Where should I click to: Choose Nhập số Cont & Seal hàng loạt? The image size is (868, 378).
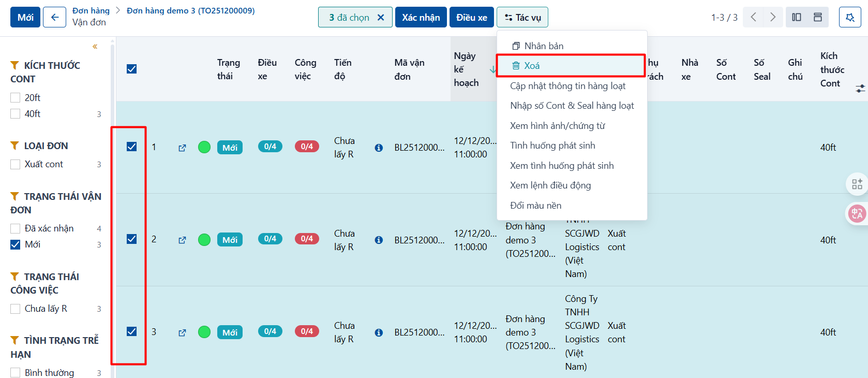click(572, 106)
